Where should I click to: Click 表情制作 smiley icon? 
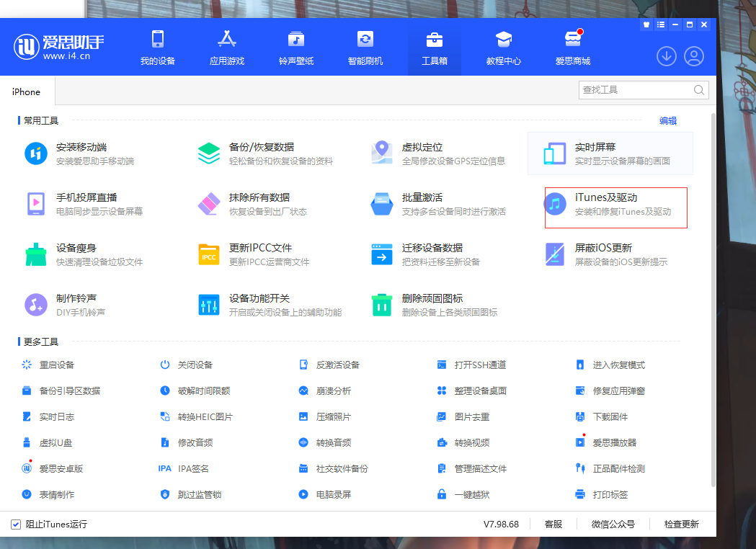pyautogui.click(x=27, y=494)
